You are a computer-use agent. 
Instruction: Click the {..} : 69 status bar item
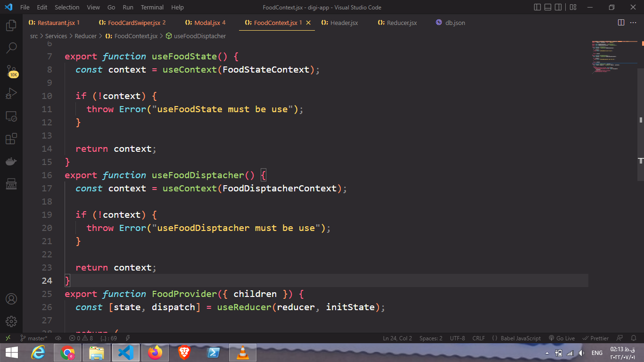[108, 338]
